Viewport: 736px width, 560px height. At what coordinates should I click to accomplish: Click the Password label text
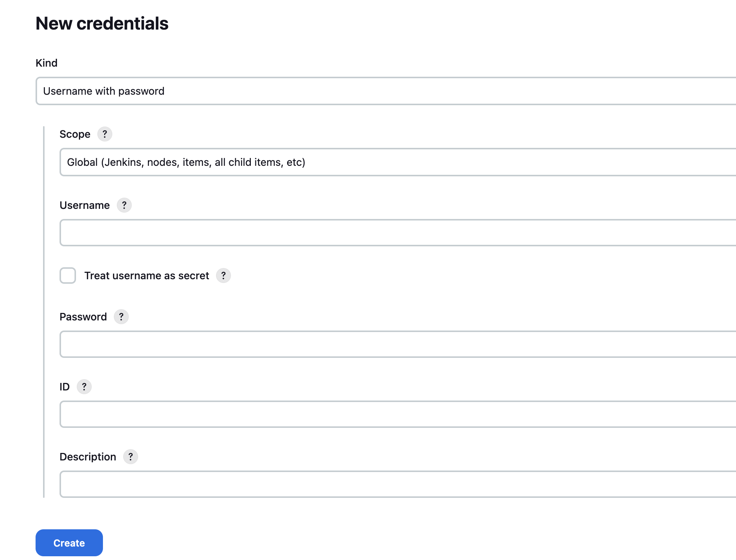point(83,317)
